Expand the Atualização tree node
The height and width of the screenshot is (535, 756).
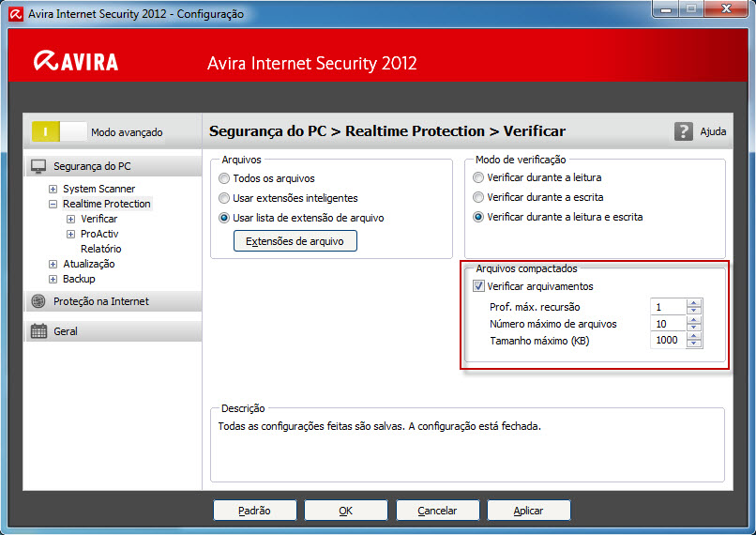point(53,264)
